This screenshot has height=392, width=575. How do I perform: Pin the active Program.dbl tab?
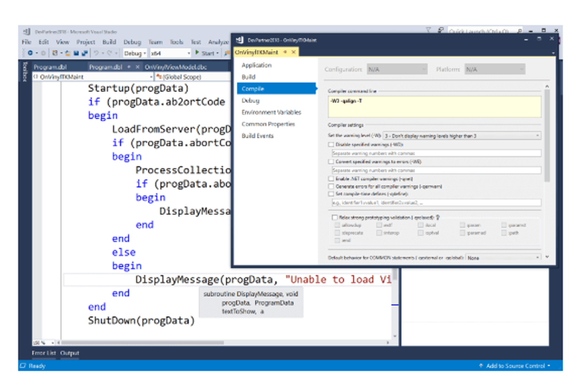pos(129,67)
